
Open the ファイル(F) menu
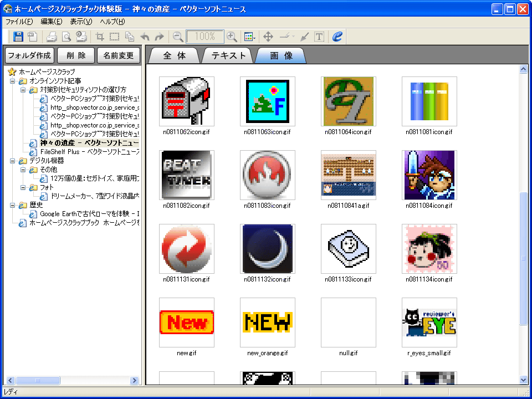click(x=19, y=22)
